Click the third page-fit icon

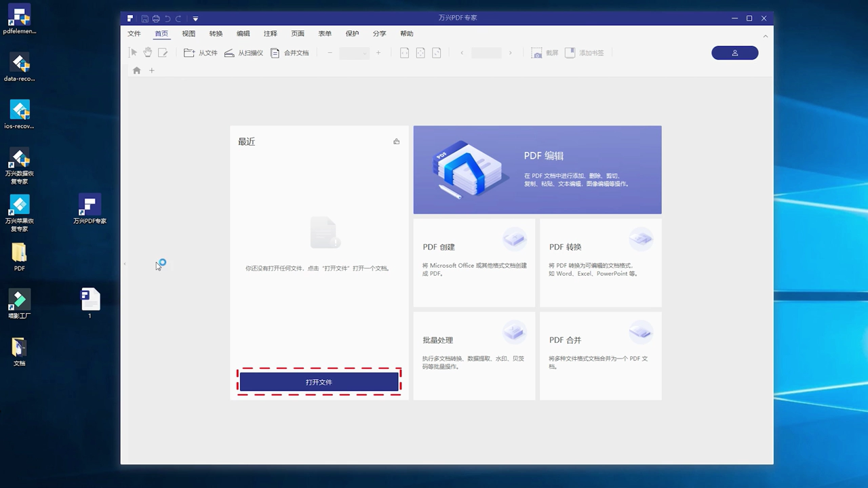point(437,53)
